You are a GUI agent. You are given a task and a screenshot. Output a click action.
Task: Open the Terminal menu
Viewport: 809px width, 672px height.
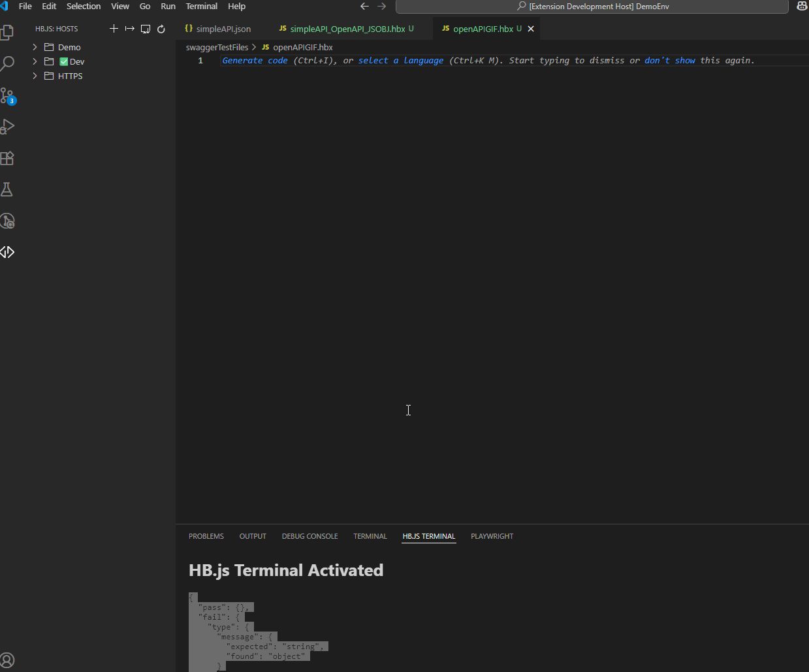201,6
